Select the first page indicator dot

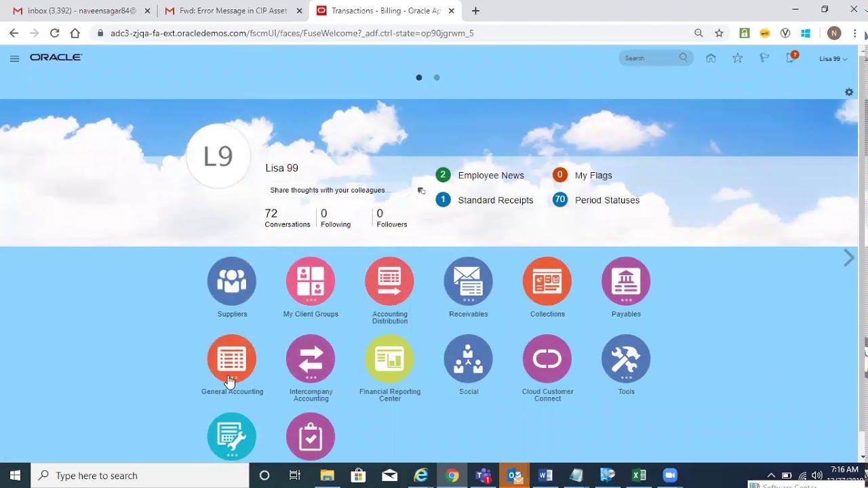tap(419, 77)
